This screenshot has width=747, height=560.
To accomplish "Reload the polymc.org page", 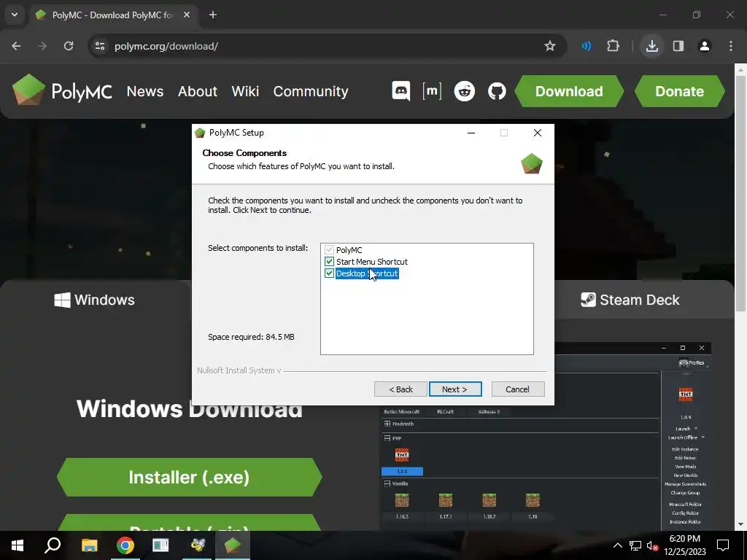I will [x=69, y=46].
